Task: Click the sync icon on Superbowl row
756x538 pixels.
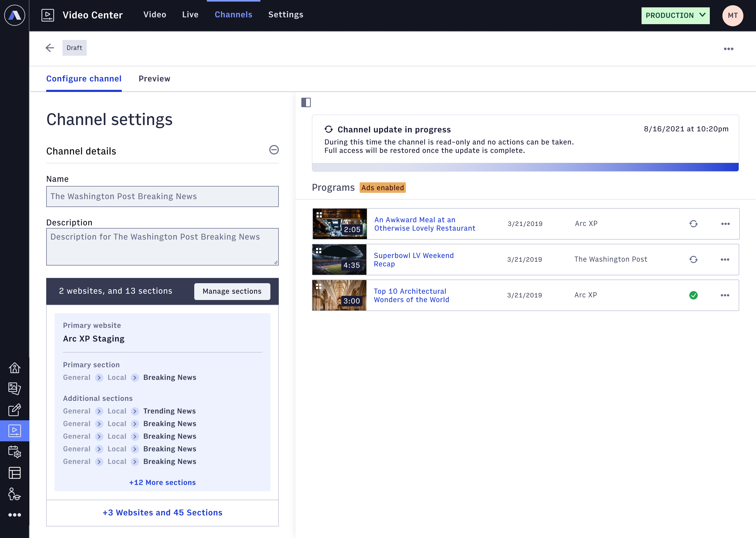Action: tap(694, 259)
